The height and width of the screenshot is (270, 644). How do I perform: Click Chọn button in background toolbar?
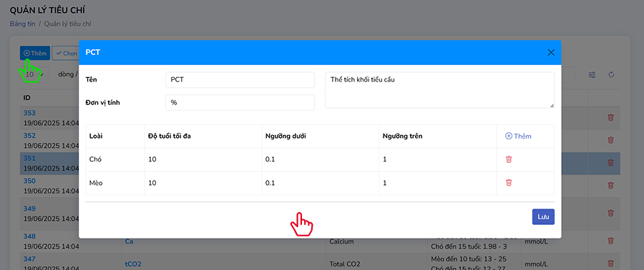(x=66, y=54)
